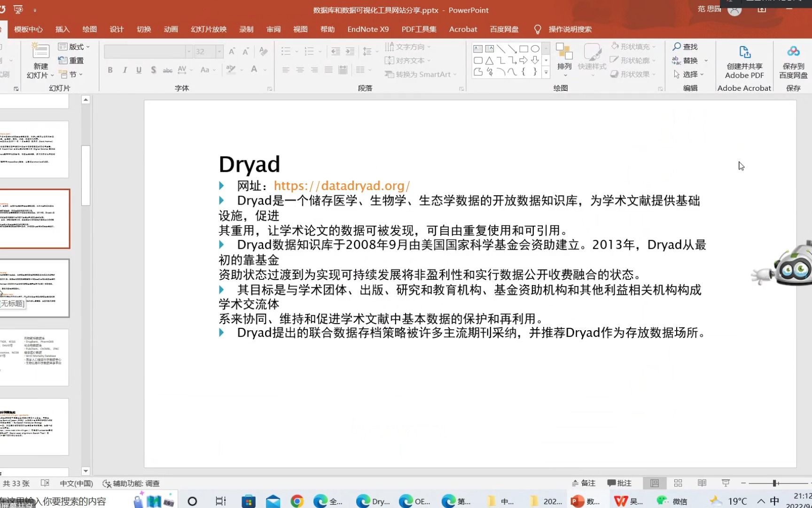Click the Reset (重置) slide button
Screen dimensions: 812x508
[x=71, y=60]
